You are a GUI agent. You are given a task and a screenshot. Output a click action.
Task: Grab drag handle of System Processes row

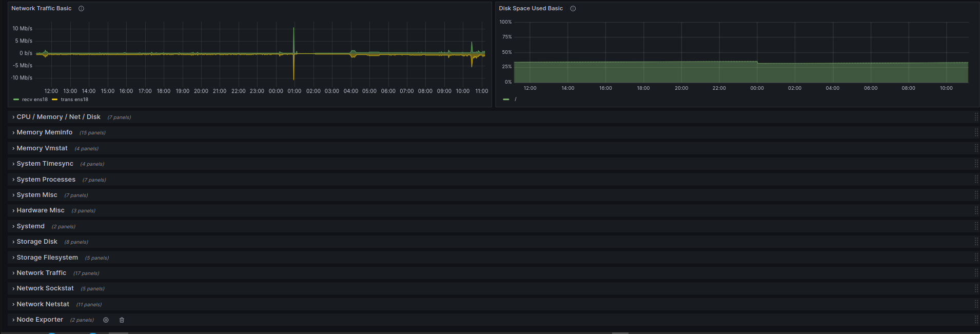click(x=976, y=180)
